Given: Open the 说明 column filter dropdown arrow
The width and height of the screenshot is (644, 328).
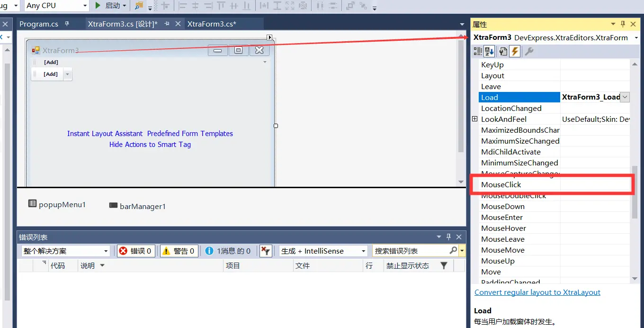Looking at the screenshot, I should [x=102, y=265].
